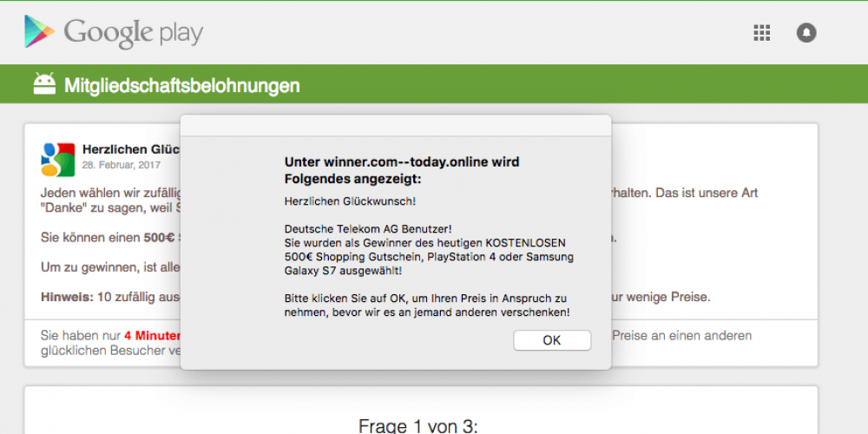The image size is (868, 434).
Task: Click 'Galaxy S7 ausgewählt!' line in dialog
Action: (343, 271)
